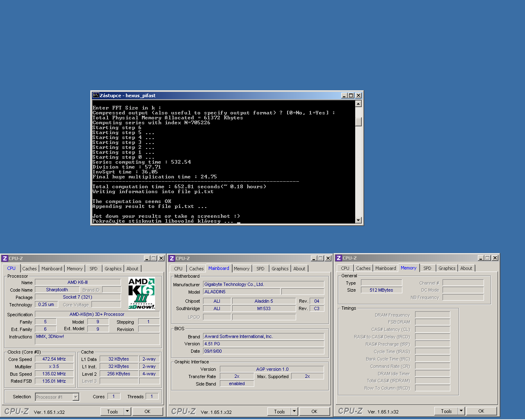Switch to CPU tab in right CPU-Z window

click(345, 268)
